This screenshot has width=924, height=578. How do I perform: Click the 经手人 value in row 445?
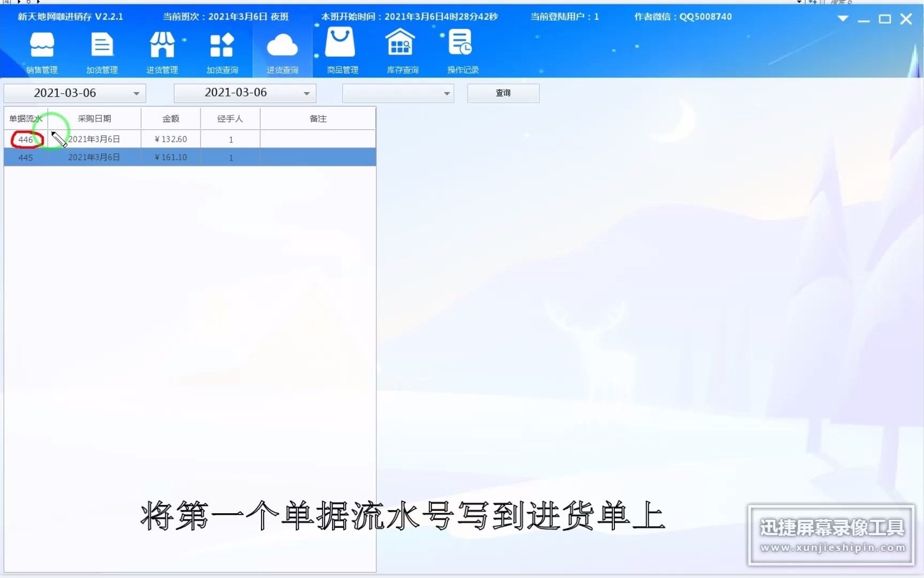pyautogui.click(x=230, y=157)
